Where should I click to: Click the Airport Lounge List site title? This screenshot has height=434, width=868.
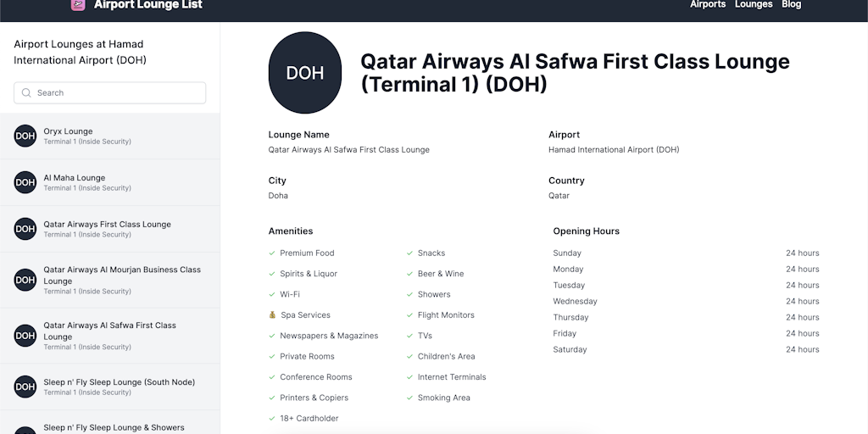147,5
